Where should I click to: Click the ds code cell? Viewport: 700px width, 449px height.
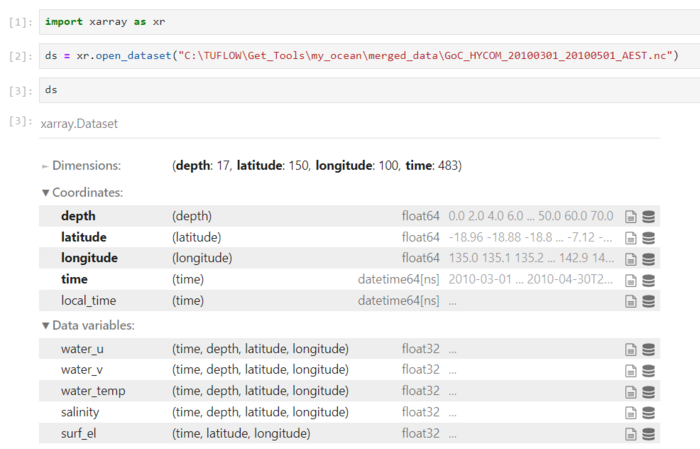[x=370, y=90]
